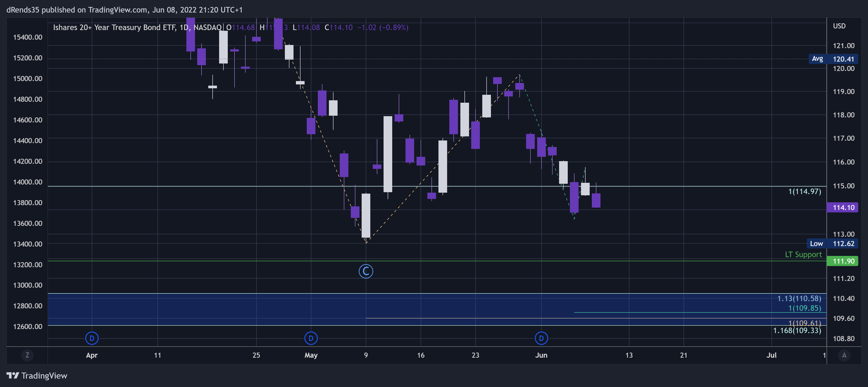Screen dimensions: 868x387
Task: Click the dividend D marker near Apr
Action: [92, 338]
